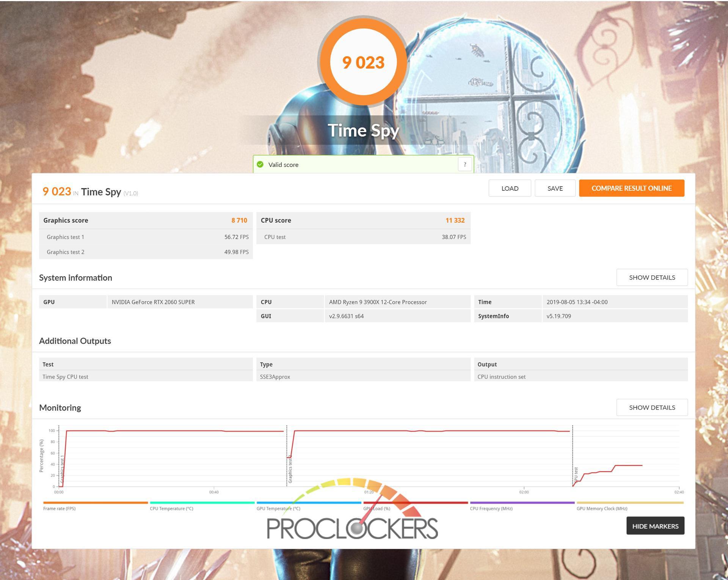Screen dimensions: 728x580
Task: Click the orange Frame rate color bar
Action: point(96,503)
